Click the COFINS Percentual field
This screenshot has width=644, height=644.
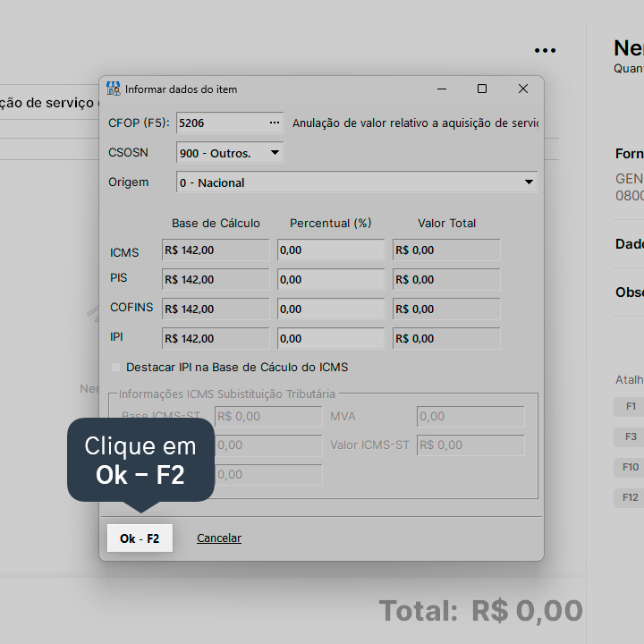331,309
